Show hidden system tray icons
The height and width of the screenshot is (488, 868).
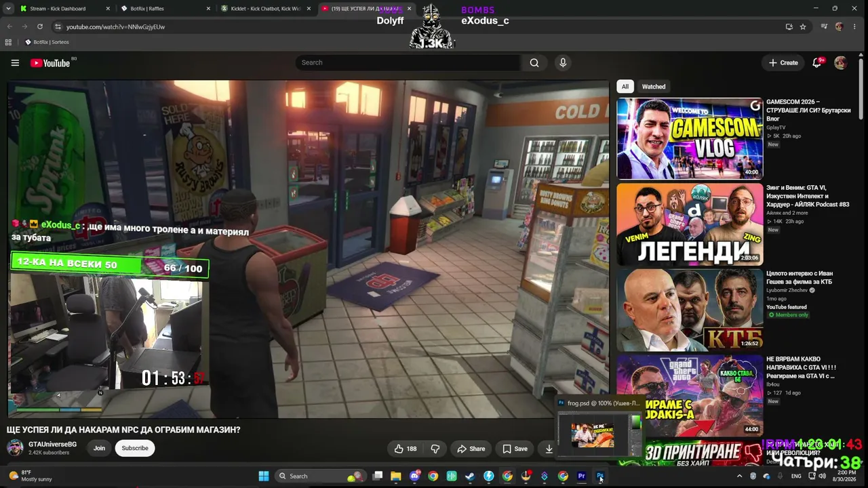click(x=740, y=476)
